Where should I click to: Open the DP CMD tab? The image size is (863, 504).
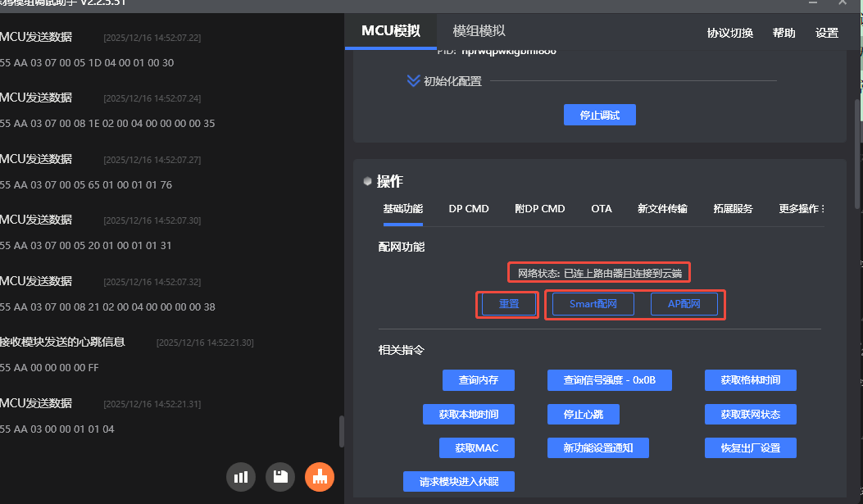(469, 209)
